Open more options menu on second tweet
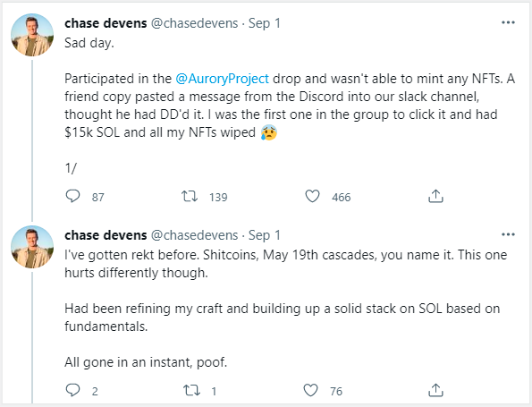 coord(508,234)
